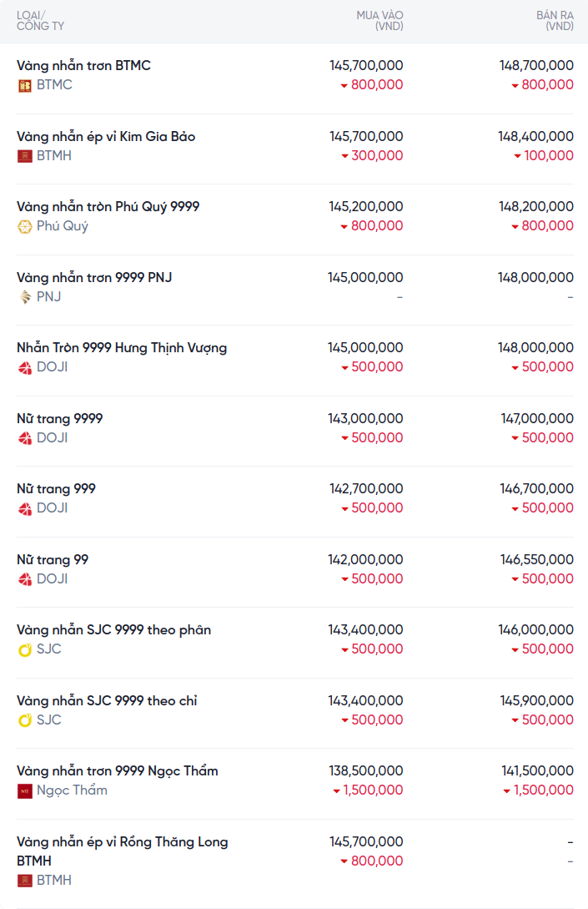The image size is (588, 909).
Task: Click the SJC logo under theo chỉ
Action: [25, 720]
